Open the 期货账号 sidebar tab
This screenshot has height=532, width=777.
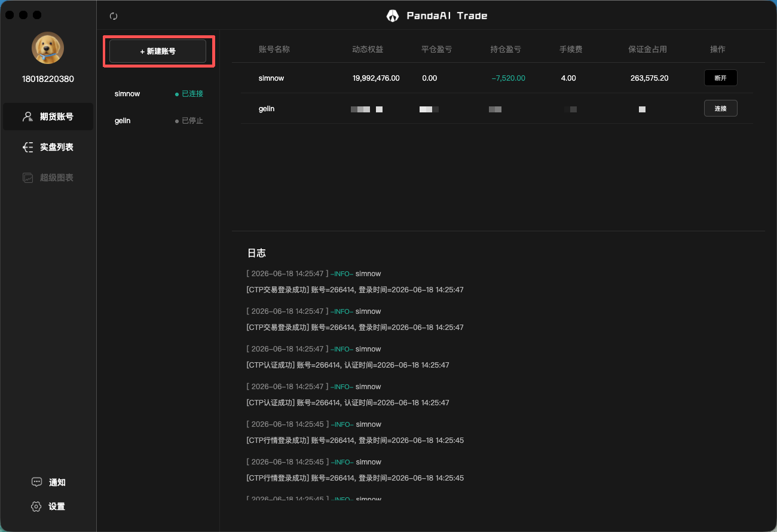[48, 117]
